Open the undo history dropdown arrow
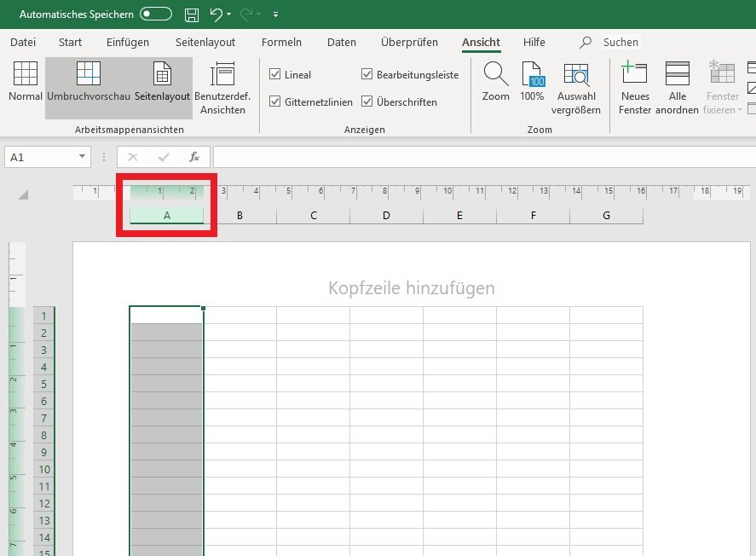 (x=229, y=15)
